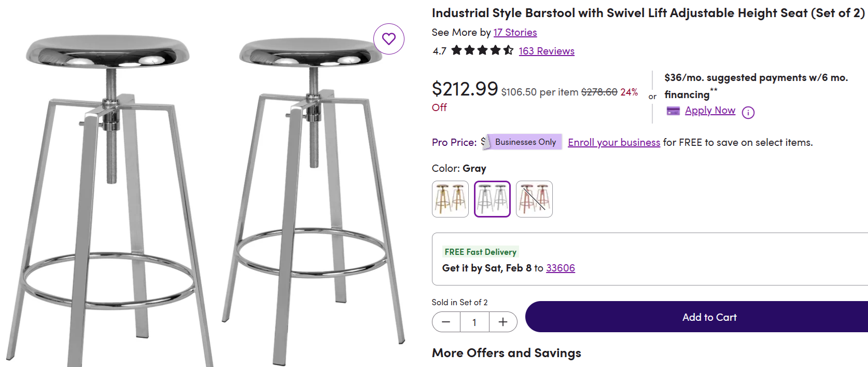Open the 163 Reviews link
This screenshot has width=868, height=367.
(546, 51)
